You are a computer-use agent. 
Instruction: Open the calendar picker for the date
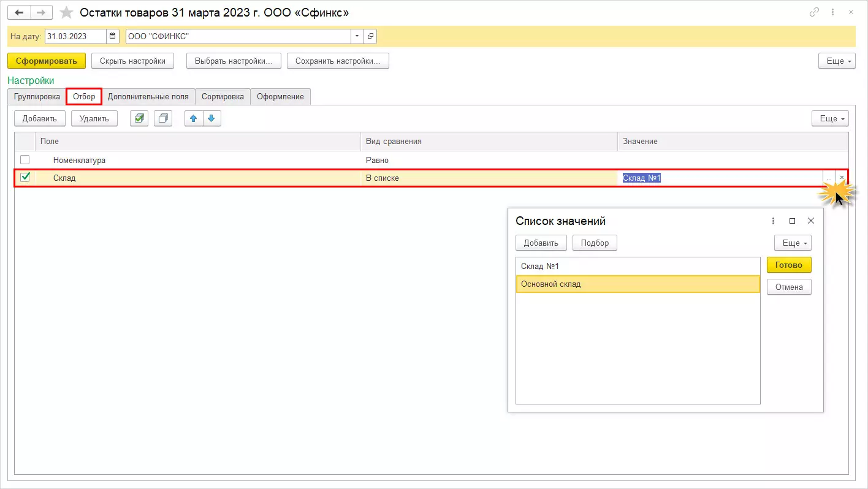pos(113,36)
